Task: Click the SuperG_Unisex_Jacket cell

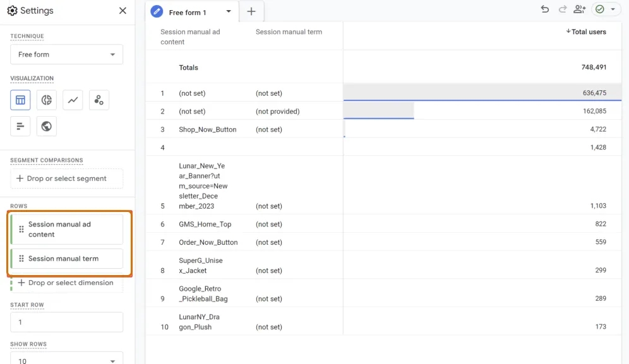Action: [x=201, y=266]
